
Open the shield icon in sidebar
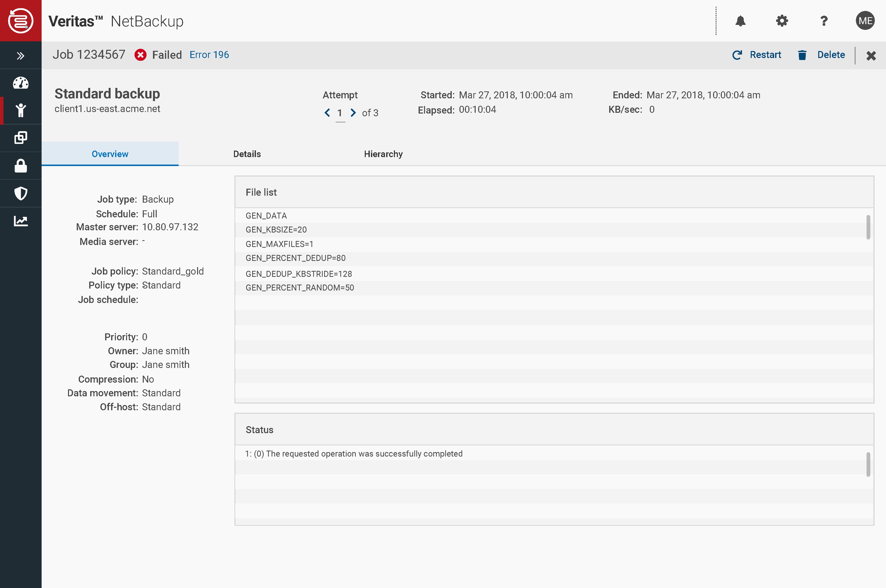tap(21, 193)
